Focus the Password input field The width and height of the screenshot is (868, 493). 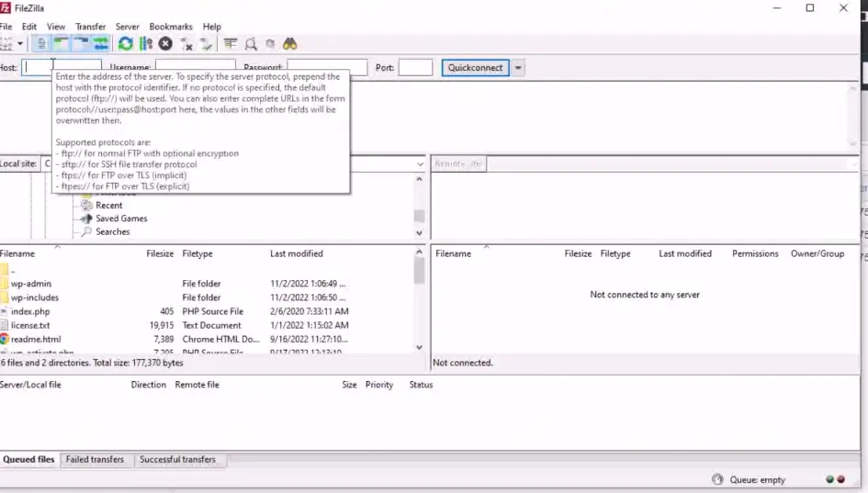point(327,68)
